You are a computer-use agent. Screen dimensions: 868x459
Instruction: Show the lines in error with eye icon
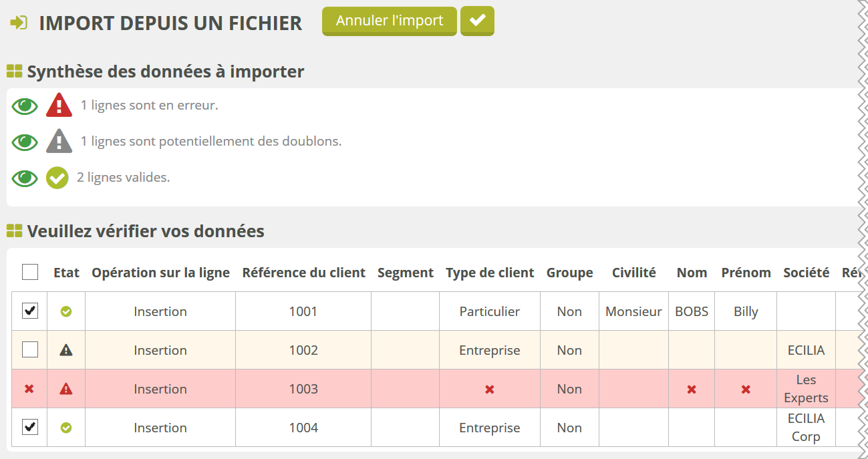click(x=25, y=106)
